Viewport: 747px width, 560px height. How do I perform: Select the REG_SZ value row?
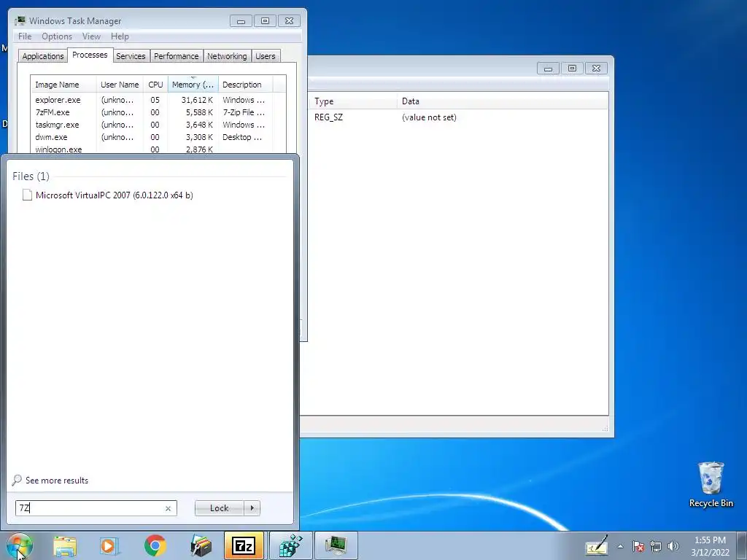coord(460,117)
